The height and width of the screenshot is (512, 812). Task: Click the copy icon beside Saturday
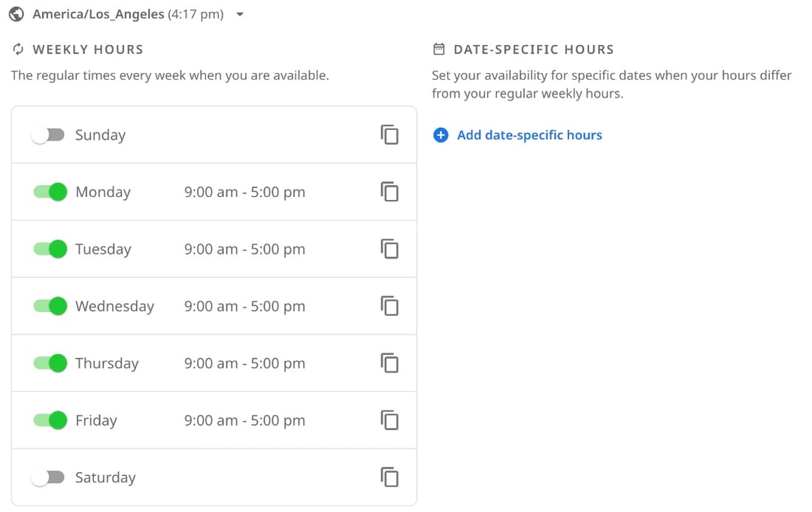coord(389,477)
